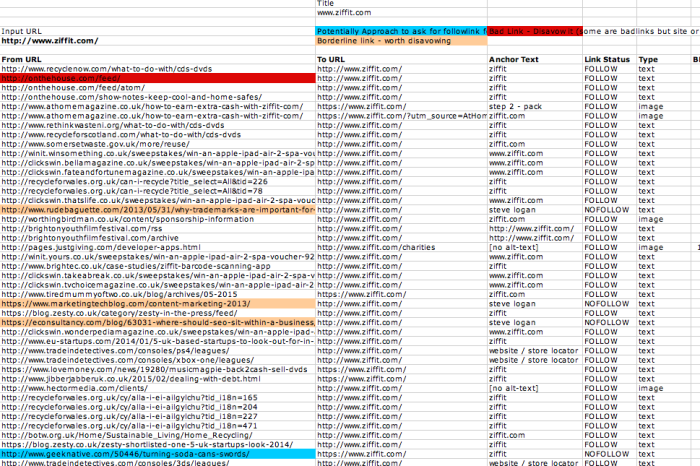Select the 'Type' column header cell
700x466 pixels.
(663, 59)
